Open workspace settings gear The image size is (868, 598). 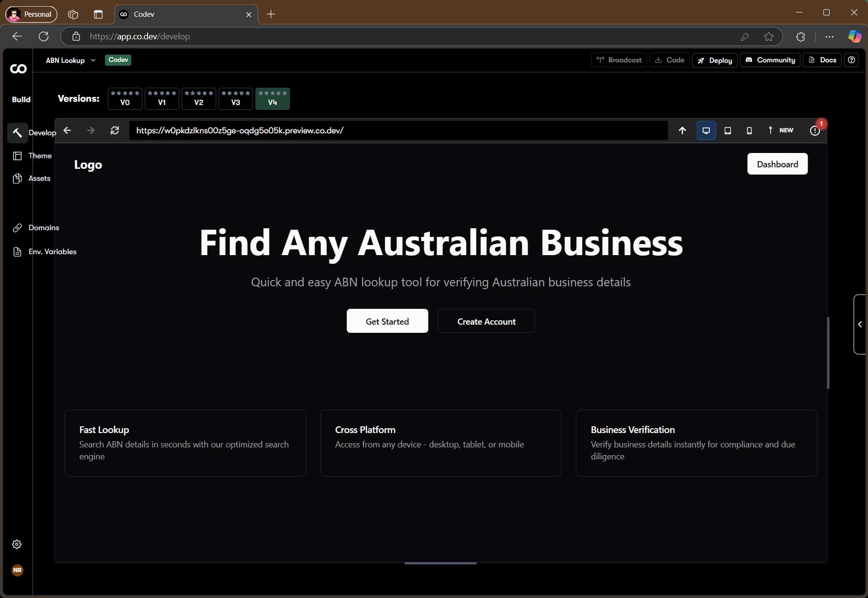coord(17,544)
